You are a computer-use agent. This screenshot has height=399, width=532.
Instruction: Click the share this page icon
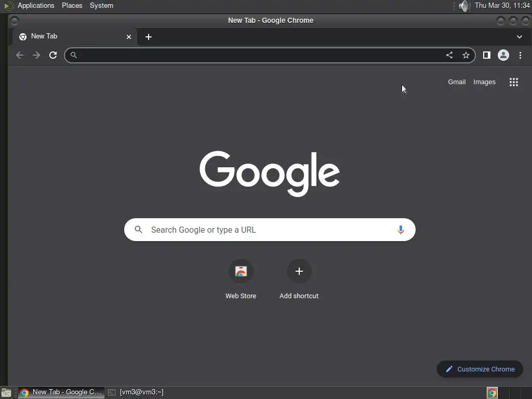click(449, 55)
